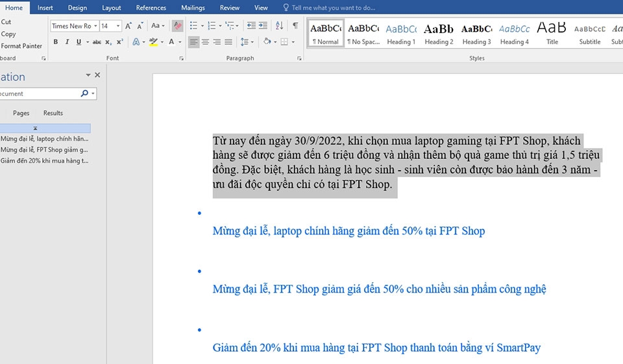Viewport: 623px width, 364px height.
Task: Increase font size with Grow Font icon
Action: [x=128, y=26]
